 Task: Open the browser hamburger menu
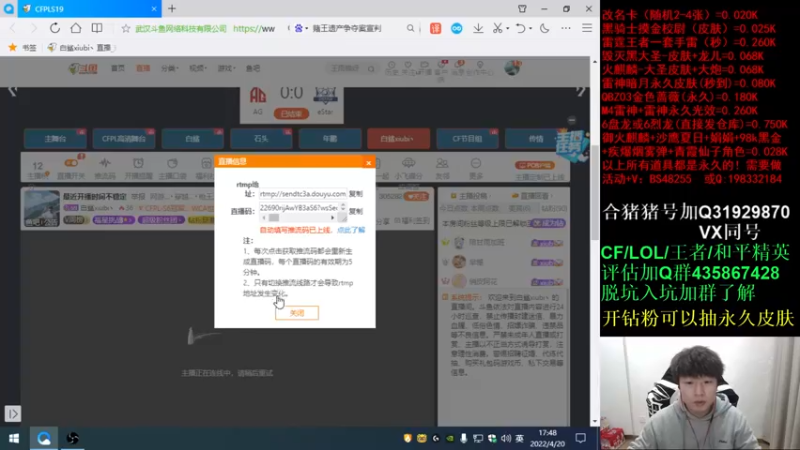(587, 29)
